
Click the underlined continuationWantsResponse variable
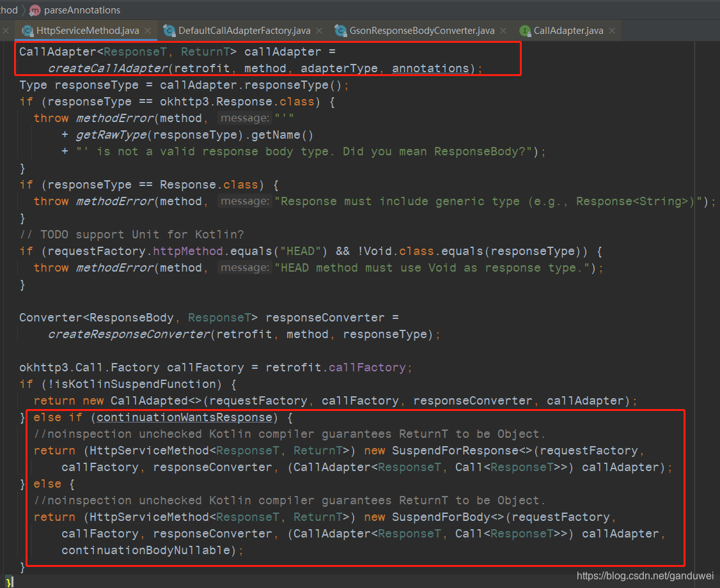pyautogui.click(x=184, y=417)
